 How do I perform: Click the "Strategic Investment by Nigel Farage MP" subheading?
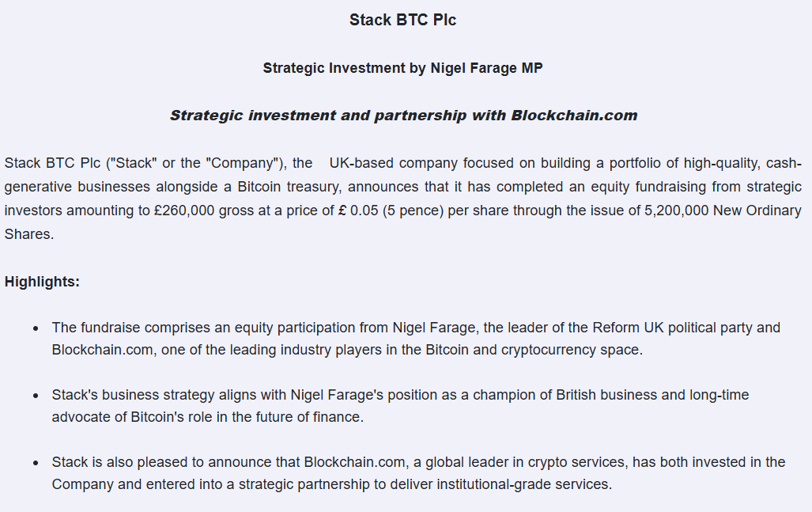[x=402, y=68]
